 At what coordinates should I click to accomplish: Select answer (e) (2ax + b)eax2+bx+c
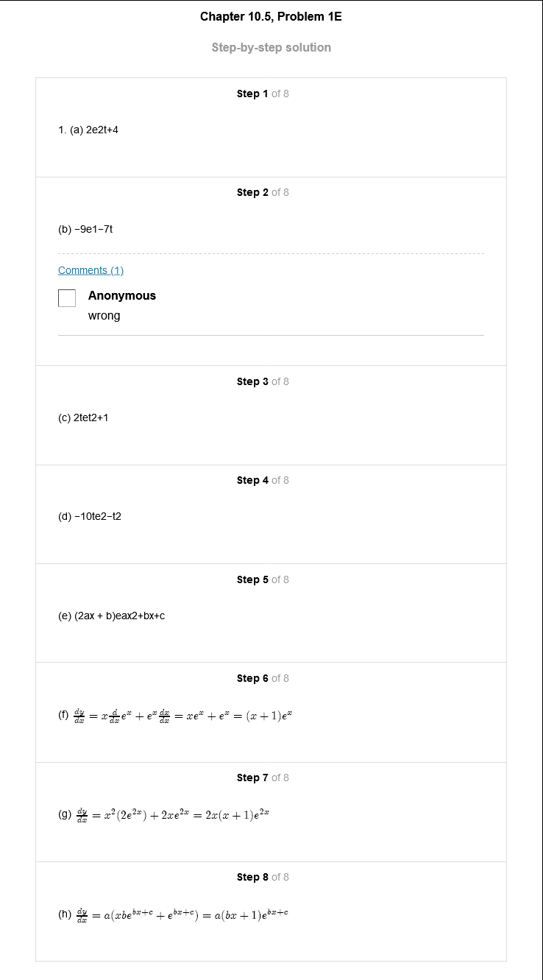(112, 616)
